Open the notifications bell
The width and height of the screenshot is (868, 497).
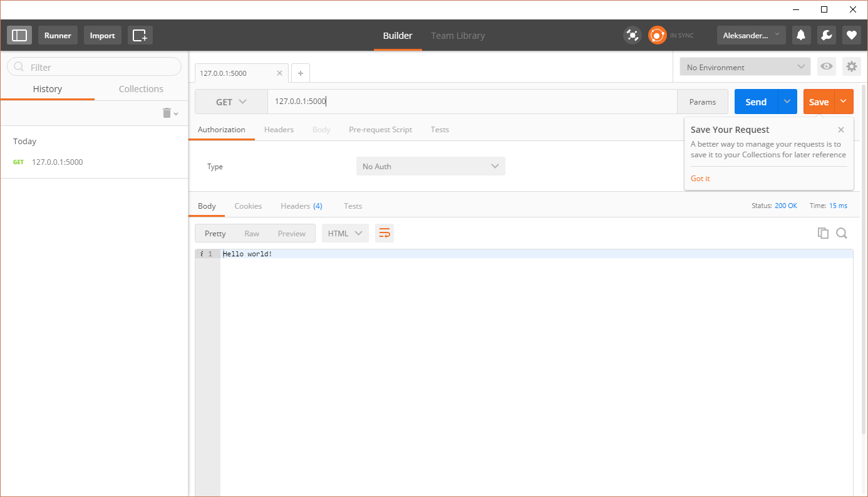pyautogui.click(x=800, y=35)
